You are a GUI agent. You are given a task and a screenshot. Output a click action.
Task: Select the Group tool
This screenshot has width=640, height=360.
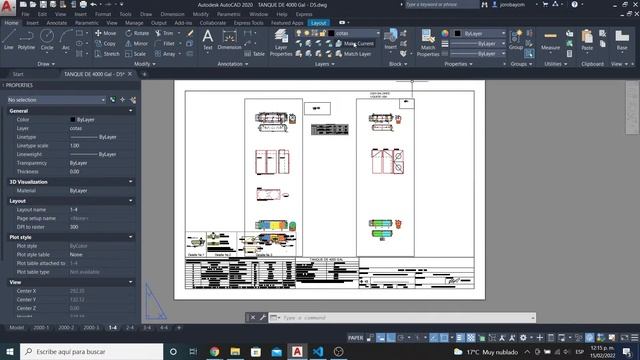(x=516, y=40)
